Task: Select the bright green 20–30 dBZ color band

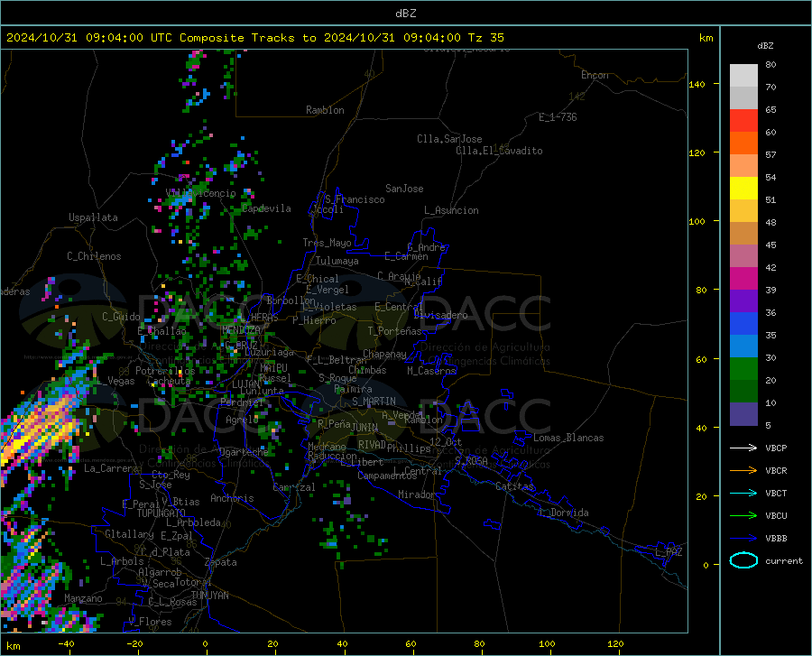Action: 743,369
